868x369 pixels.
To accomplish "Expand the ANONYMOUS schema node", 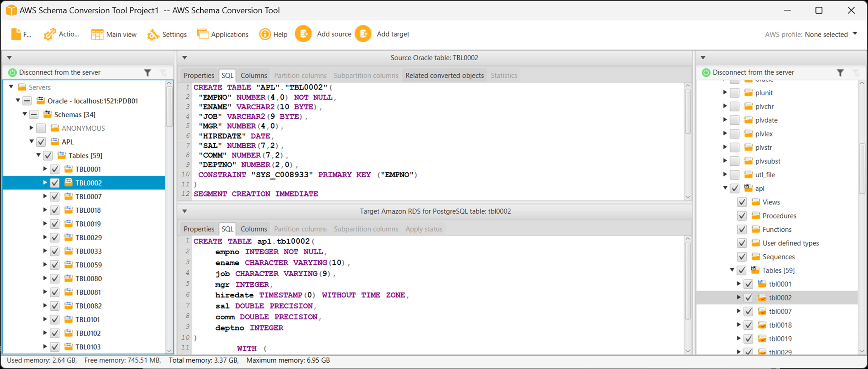I will [x=31, y=128].
